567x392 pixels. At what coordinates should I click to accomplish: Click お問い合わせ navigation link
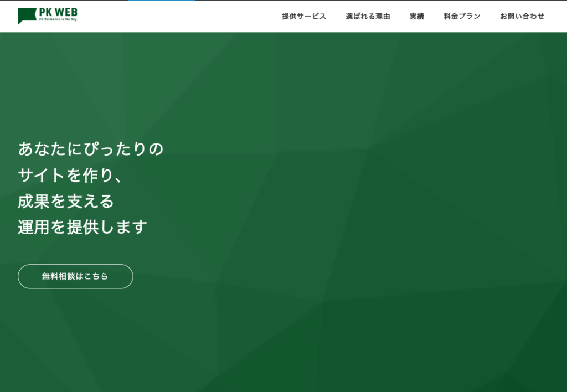pyautogui.click(x=522, y=16)
